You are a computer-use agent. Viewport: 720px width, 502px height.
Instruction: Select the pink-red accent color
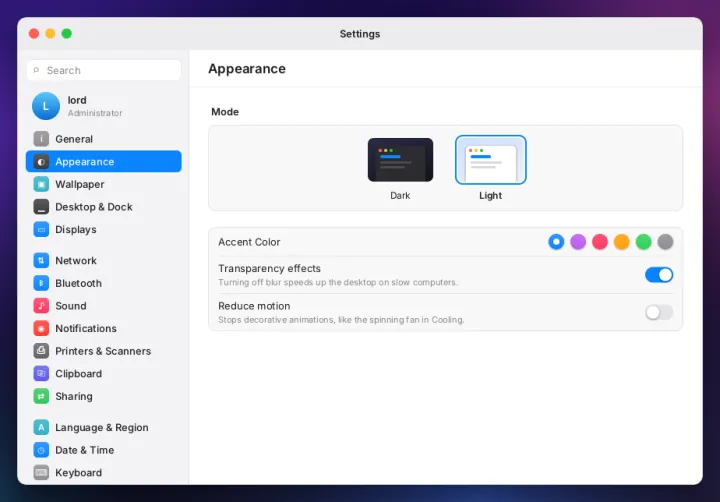click(600, 242)
